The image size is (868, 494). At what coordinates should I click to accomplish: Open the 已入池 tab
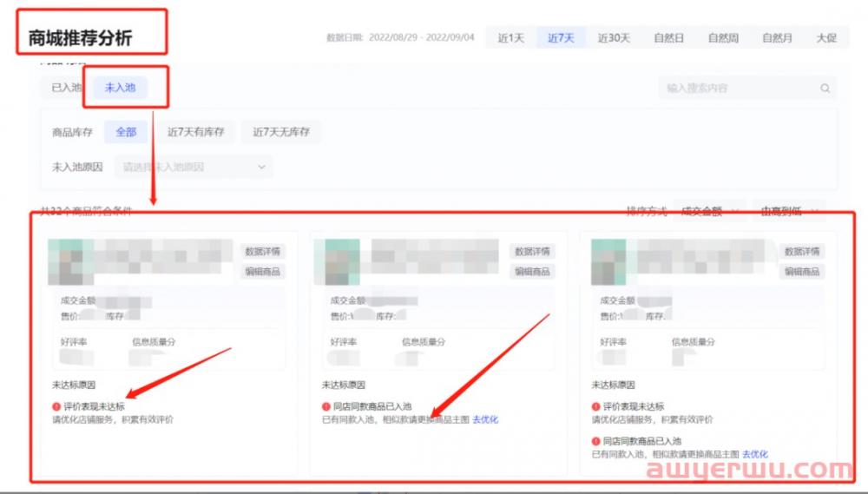66,88
